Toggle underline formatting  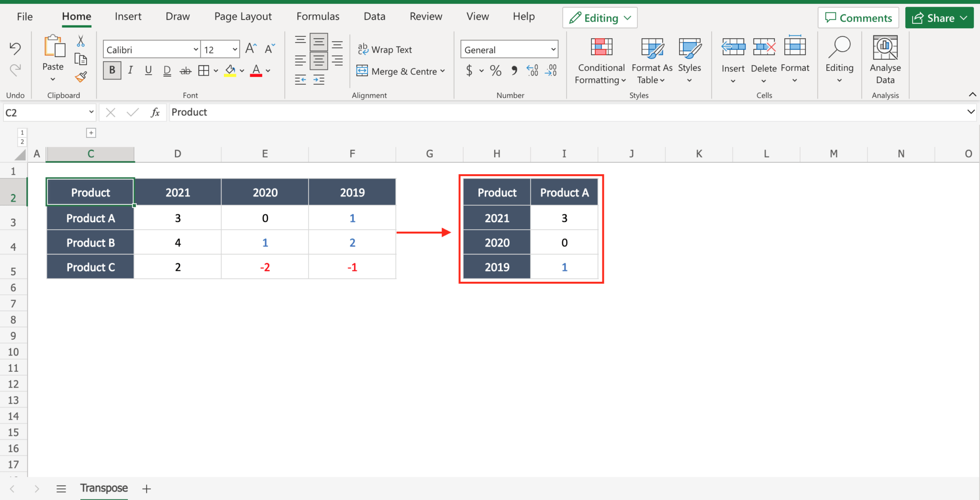[148, 70]
